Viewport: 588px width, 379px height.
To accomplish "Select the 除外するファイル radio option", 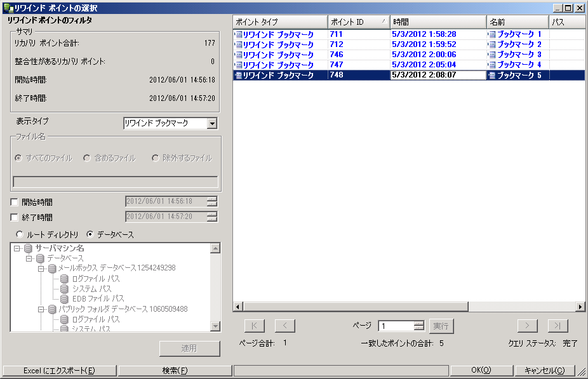I will coord(155,158).
